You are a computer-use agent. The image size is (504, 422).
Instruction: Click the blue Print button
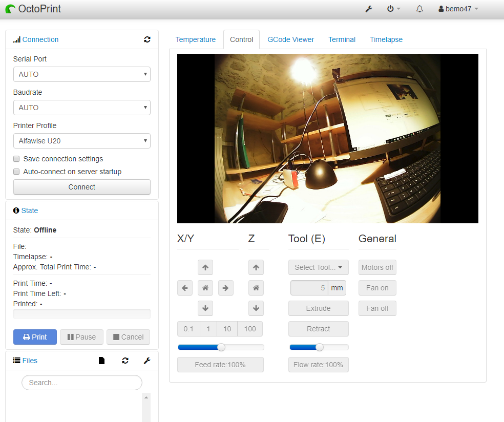coord(35,337)
